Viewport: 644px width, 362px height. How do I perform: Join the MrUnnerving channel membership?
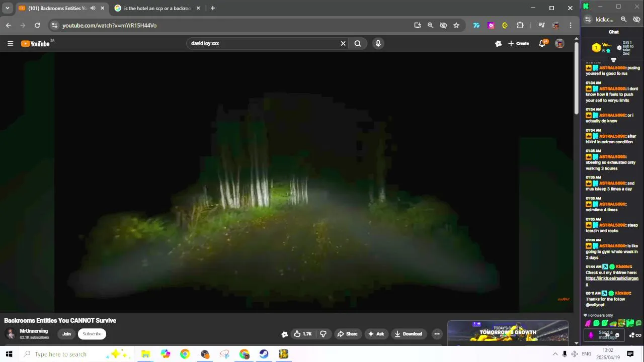tap(66, 334)
